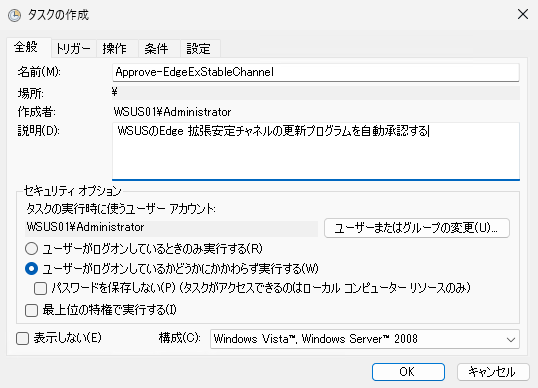Click the 構成 combo box chevron arrow
The image size is (538, 388).
click(511, 340)
